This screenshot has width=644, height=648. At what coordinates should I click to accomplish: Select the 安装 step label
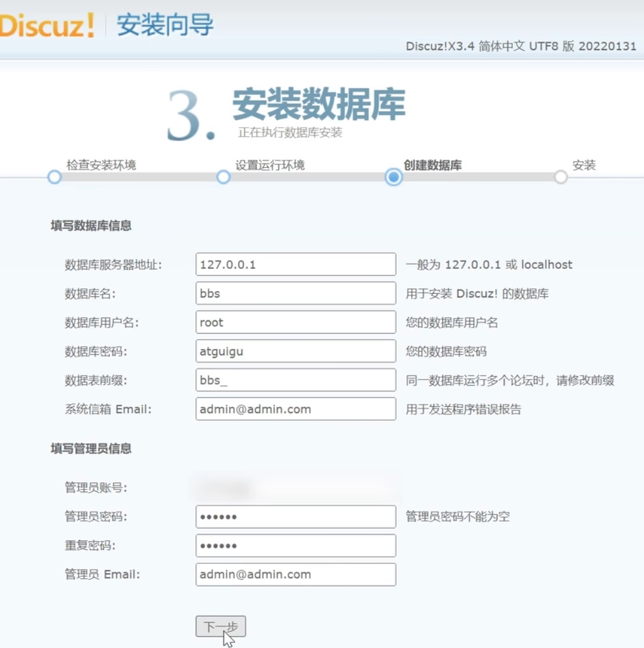pos(584,165)
